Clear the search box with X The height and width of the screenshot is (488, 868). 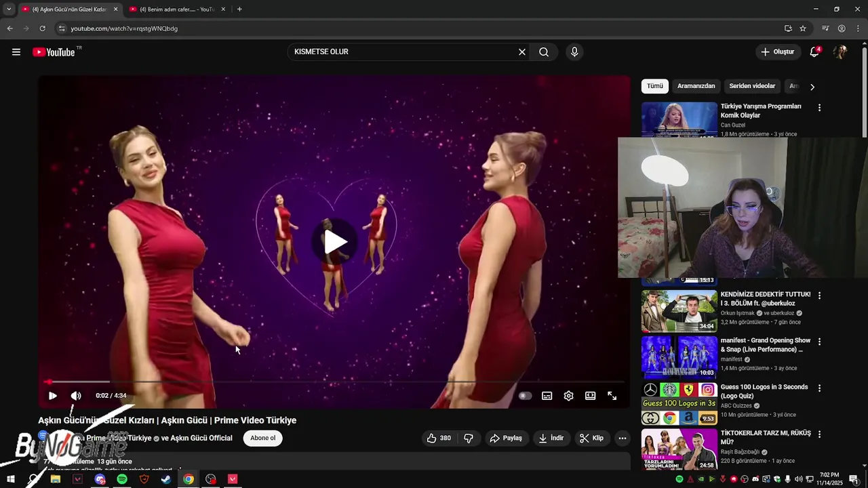tap(522, 52)
